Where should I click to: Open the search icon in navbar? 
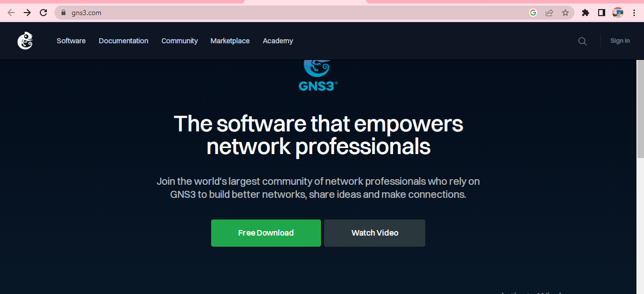click(582, 41)
